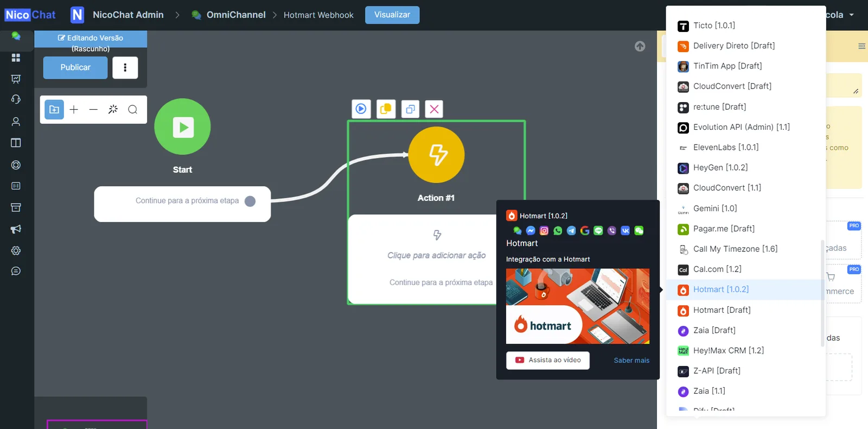Choose HeyGen [1.0.2] from the list
Viewport: 868px width, 429px height.
click(746, 168)
